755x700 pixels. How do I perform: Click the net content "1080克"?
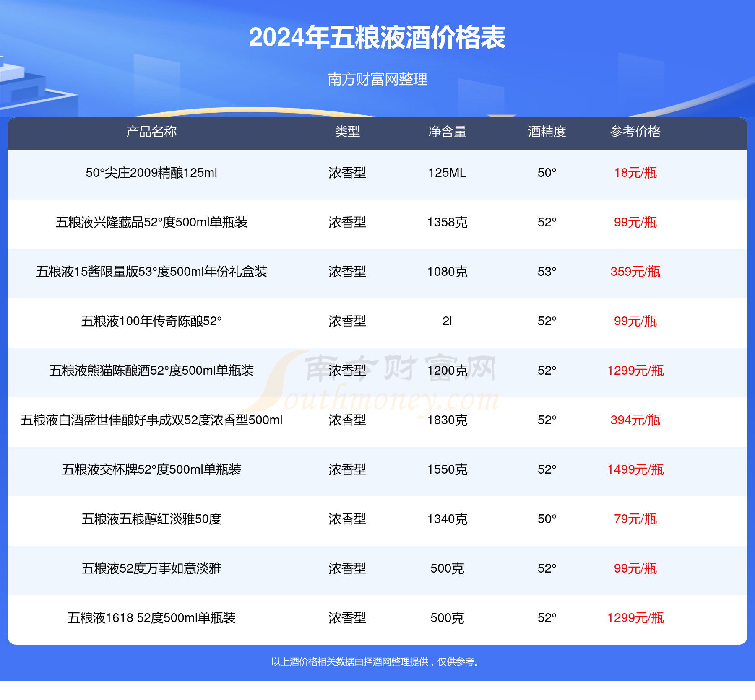coord(447,272)
